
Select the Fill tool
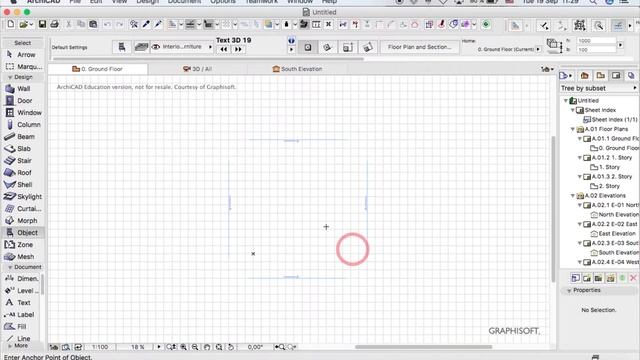(16, 327)
